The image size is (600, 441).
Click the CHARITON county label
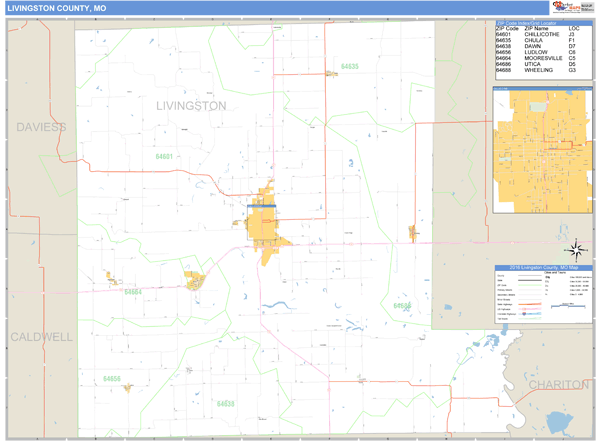tap(558, 384)
